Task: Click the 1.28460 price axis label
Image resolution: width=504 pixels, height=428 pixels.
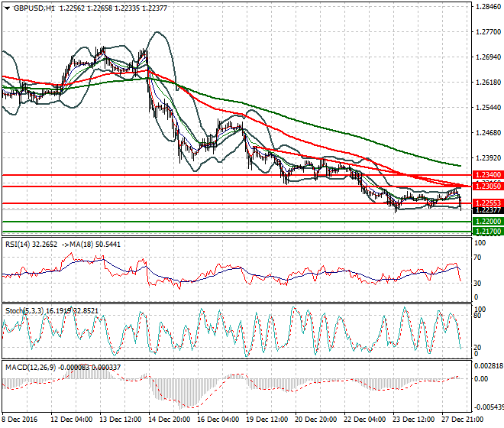Action: [x=487, y=7]
